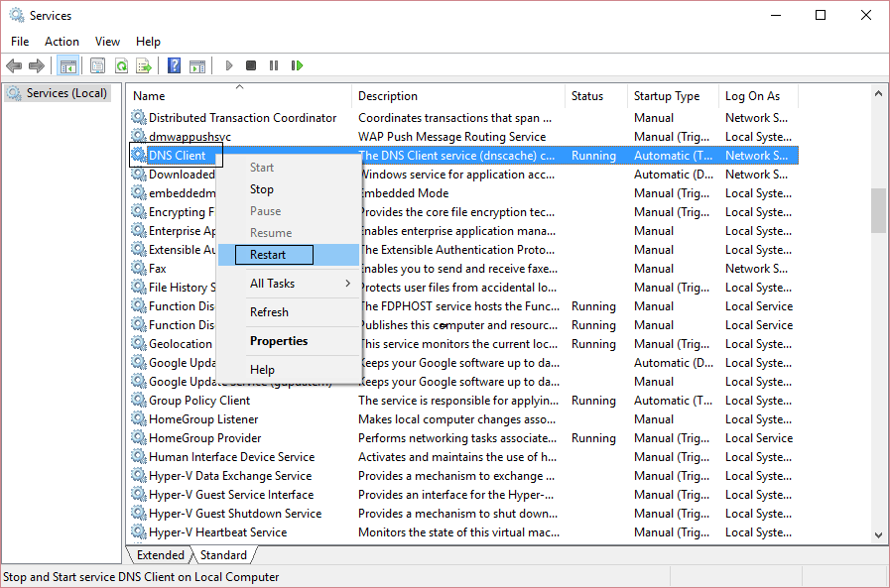Restart the service using the toolbar icon
Screen dimensions: 890x588
[x=298, y=65]
